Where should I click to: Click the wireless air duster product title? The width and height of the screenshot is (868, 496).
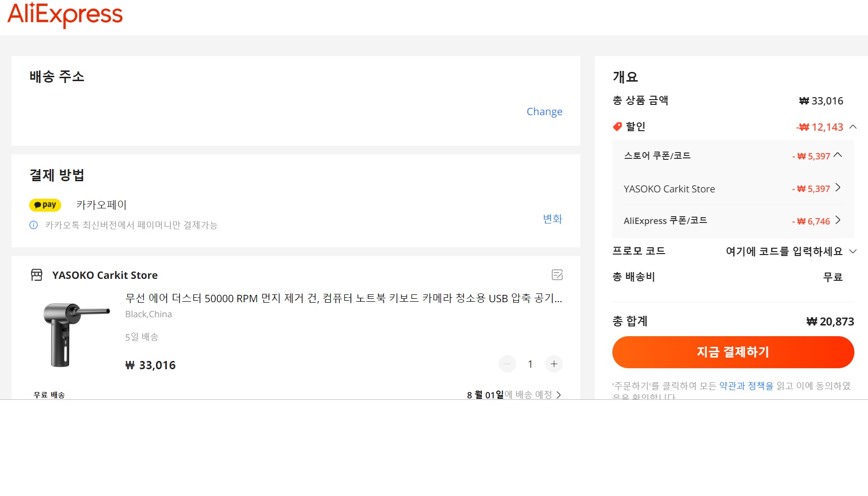point(344,298)
